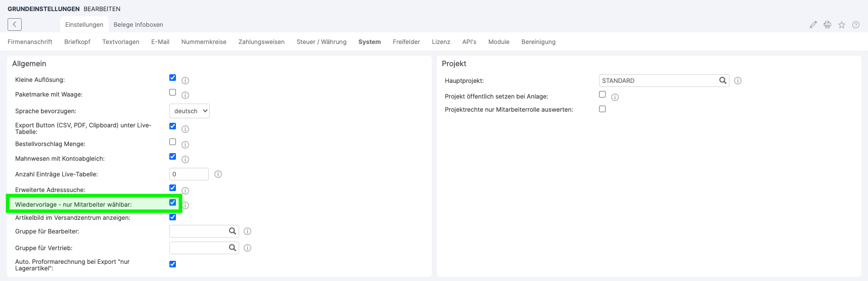Click the Anzahl Einträge Live-Tabelle field
This screenshot has width=868, height=281.
[189, 174]
